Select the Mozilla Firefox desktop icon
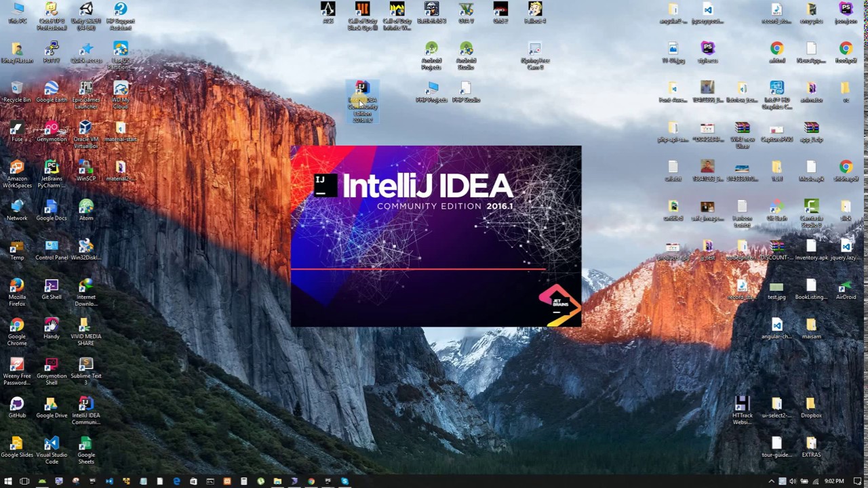The image size is (868, 488). pos(17,292)
